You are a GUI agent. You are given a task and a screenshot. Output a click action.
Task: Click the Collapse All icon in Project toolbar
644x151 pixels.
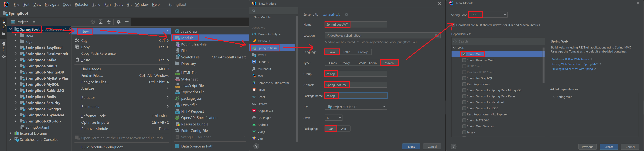tap(109, 22)
